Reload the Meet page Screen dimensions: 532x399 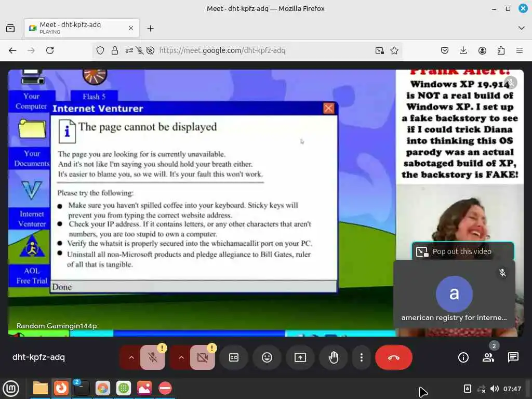point(50,50)
